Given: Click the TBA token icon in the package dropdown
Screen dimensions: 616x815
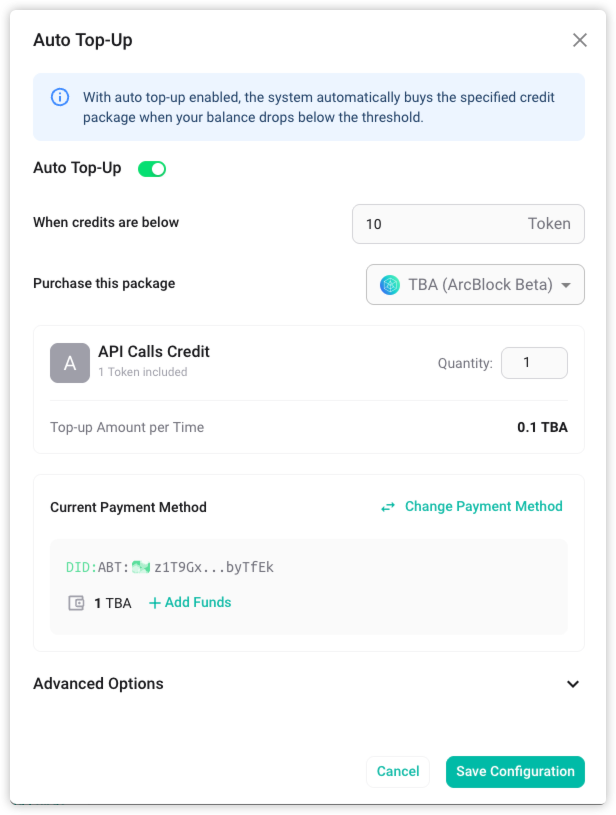Looking at the screenshot, I should click(x=389, y=284).
